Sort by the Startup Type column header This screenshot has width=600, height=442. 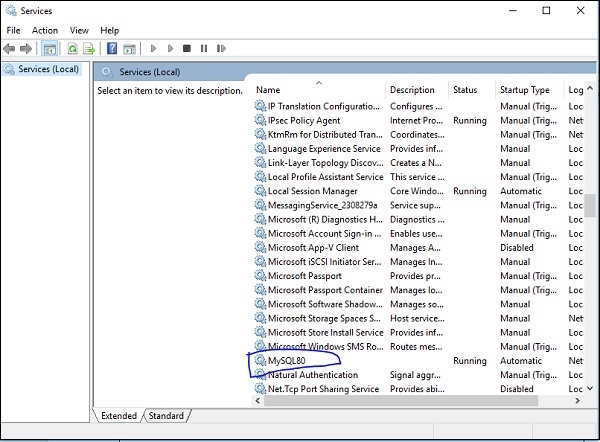525,90
